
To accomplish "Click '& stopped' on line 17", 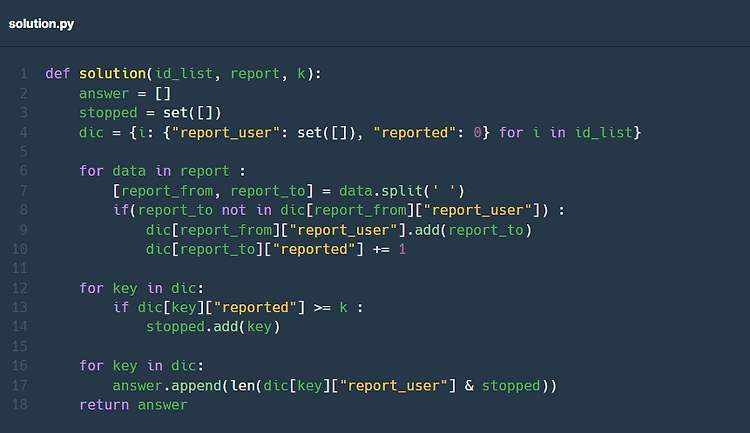I will [x=502, y=386].
